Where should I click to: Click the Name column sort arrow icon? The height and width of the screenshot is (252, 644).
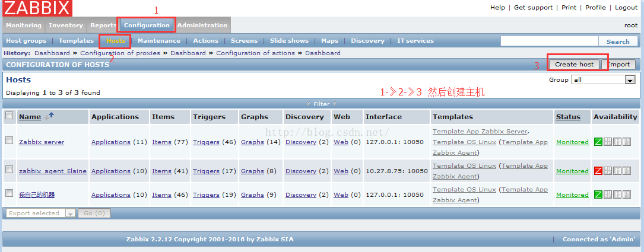[x=49, y=117]
